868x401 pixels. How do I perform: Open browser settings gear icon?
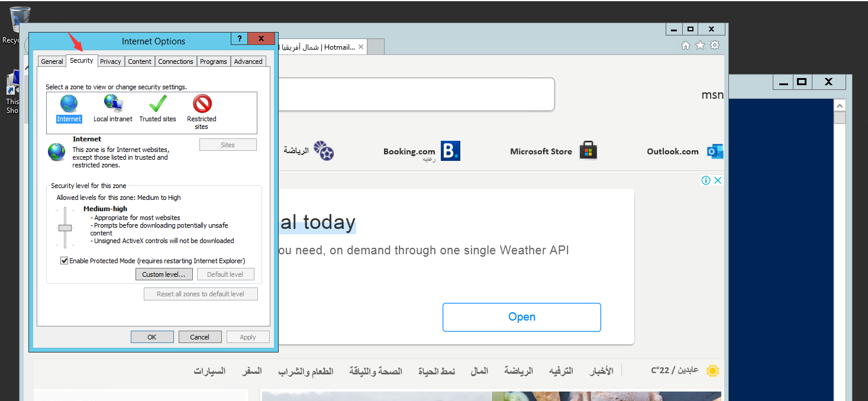(715, 45)
